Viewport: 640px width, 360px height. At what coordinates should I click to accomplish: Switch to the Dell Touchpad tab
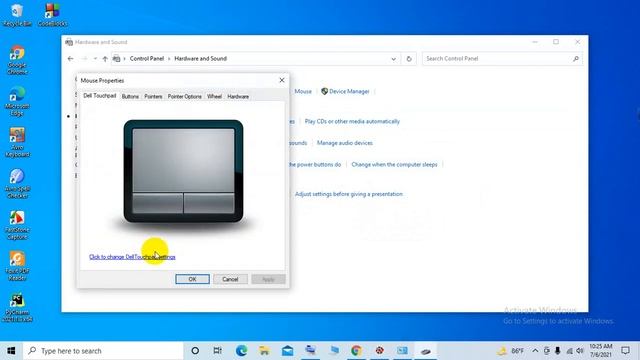click(x=100, y=96)
